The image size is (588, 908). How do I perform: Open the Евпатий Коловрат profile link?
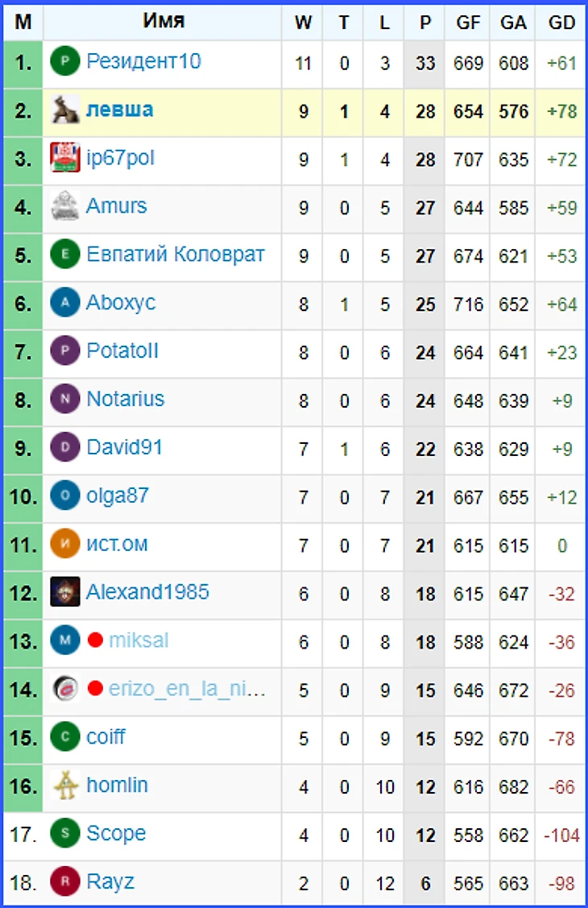click(x=176, y=255)
